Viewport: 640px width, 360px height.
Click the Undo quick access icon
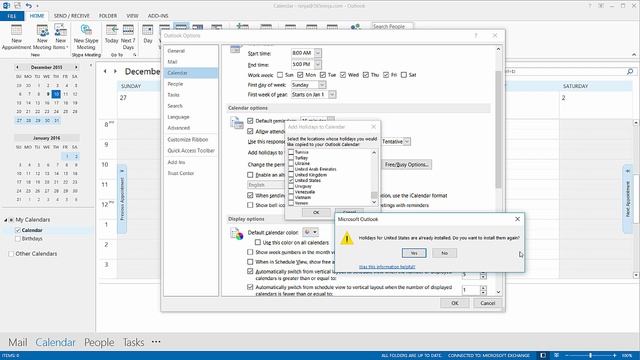point(29,6)
